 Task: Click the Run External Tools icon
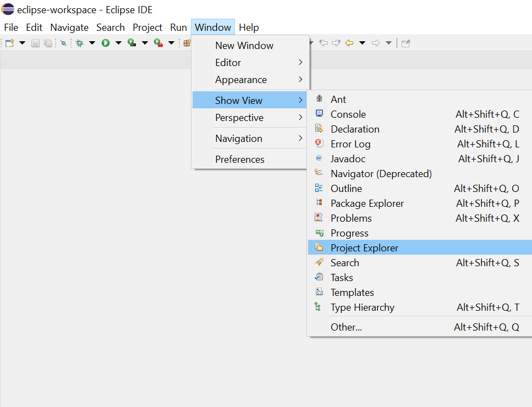point(158,43)
